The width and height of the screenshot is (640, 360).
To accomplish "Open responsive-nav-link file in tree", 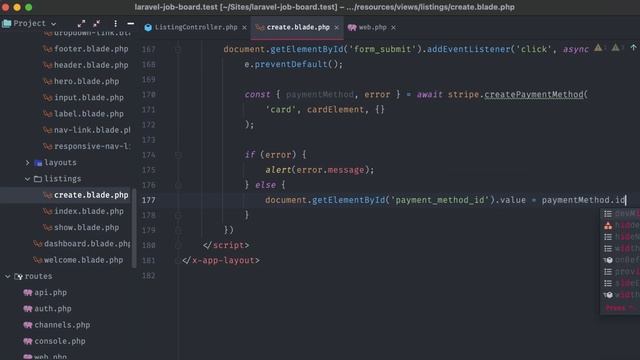I will point(92,146).
